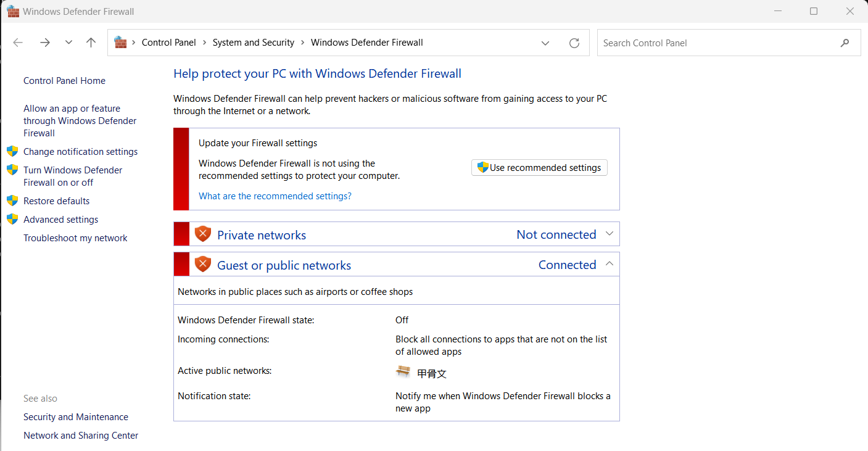Screen dimensions: 868x451
Task: Click shield icon beside Advanced settings
Action: pyautogui.click(x=12, y=219)
